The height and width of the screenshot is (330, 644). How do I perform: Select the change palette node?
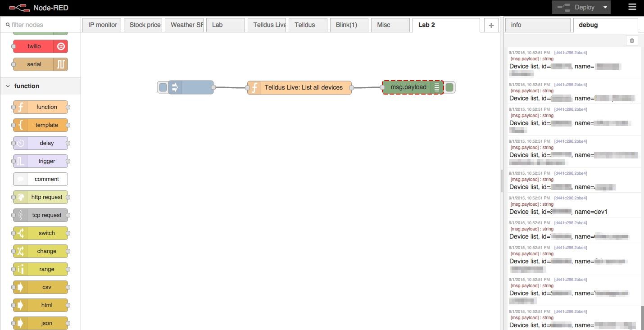click(x=41, y=251)
